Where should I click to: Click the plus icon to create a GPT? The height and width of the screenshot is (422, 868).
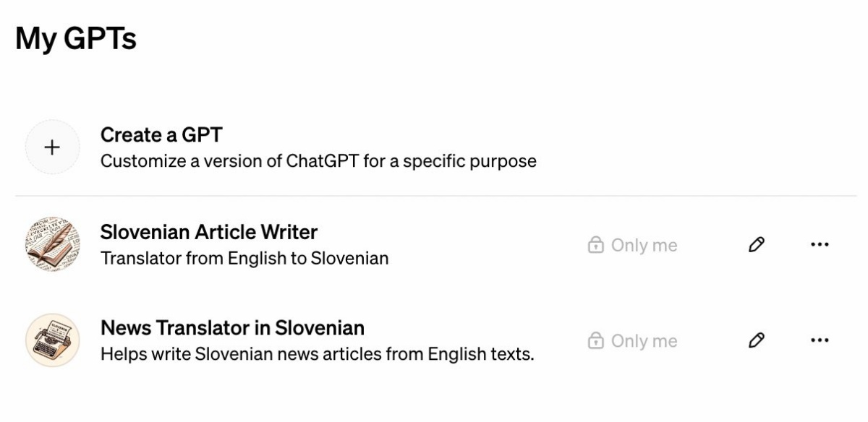(52, 147)
